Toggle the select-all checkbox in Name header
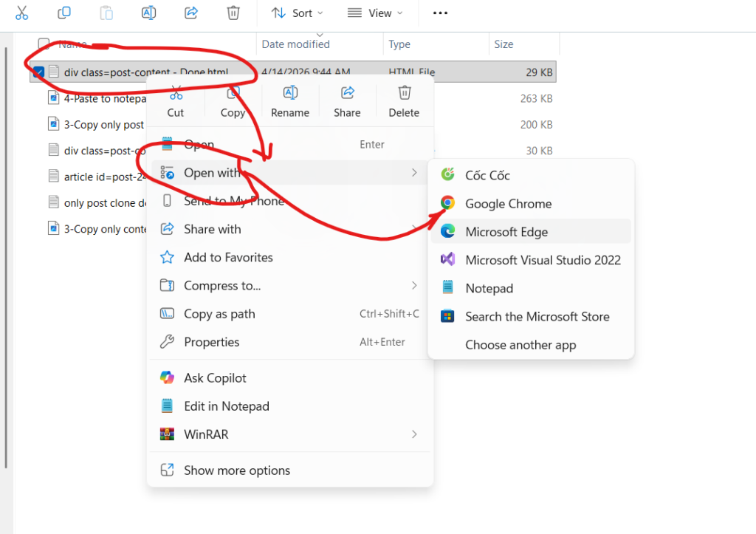The width and height of the screenshot is (756, 534). tap(44, 44)
